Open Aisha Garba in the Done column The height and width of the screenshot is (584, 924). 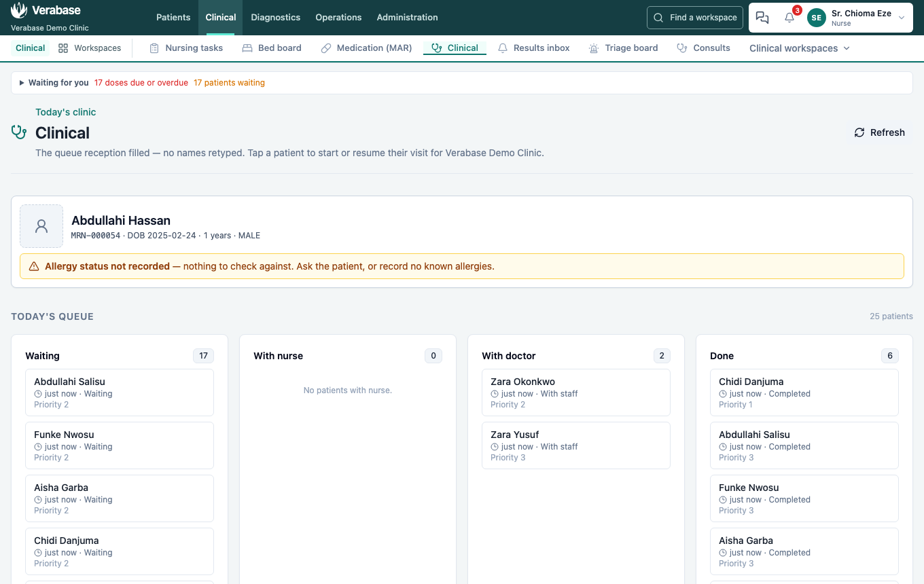(804, 551)
